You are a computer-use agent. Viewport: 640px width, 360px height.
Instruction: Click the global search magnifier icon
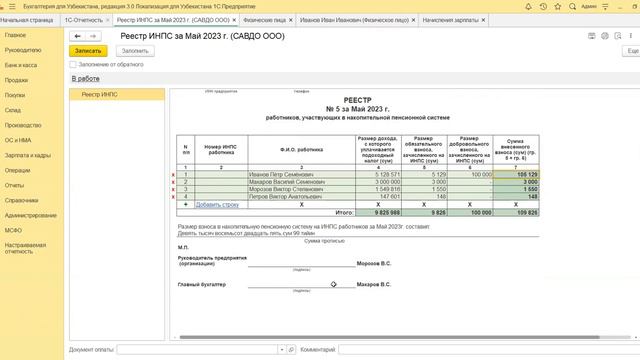pos(573,7)
